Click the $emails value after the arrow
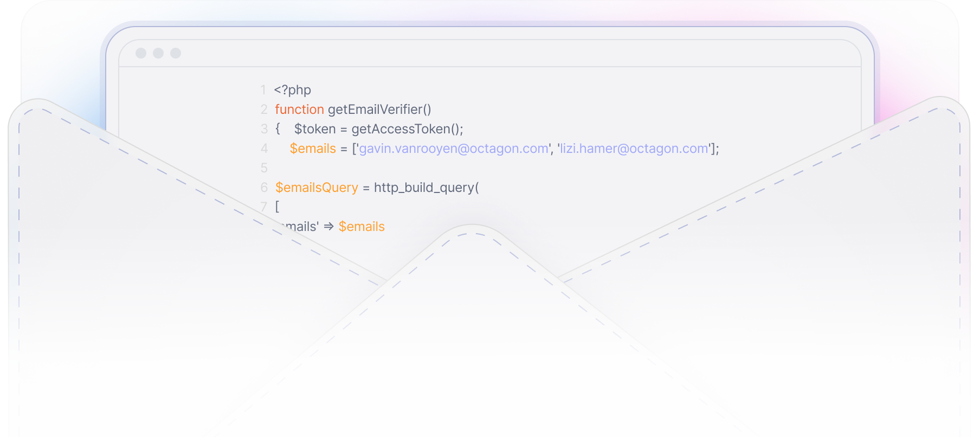The image size is (980, 437). pyautogui.click(x=362, y=227)
